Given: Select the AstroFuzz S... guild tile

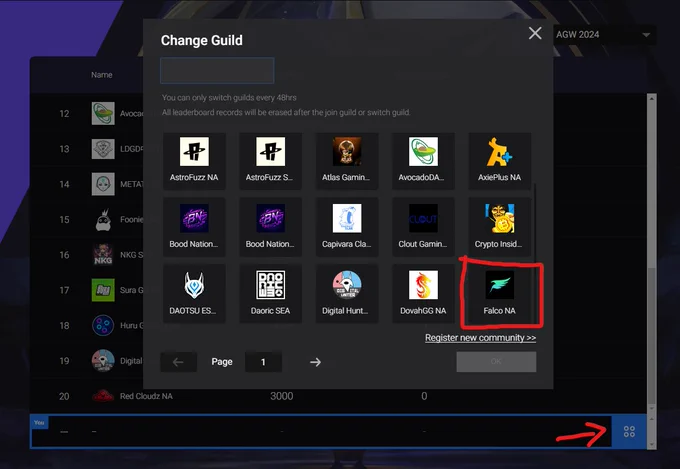Looking at the screenshot, I should pyautogui.click(x=270, y=161).
